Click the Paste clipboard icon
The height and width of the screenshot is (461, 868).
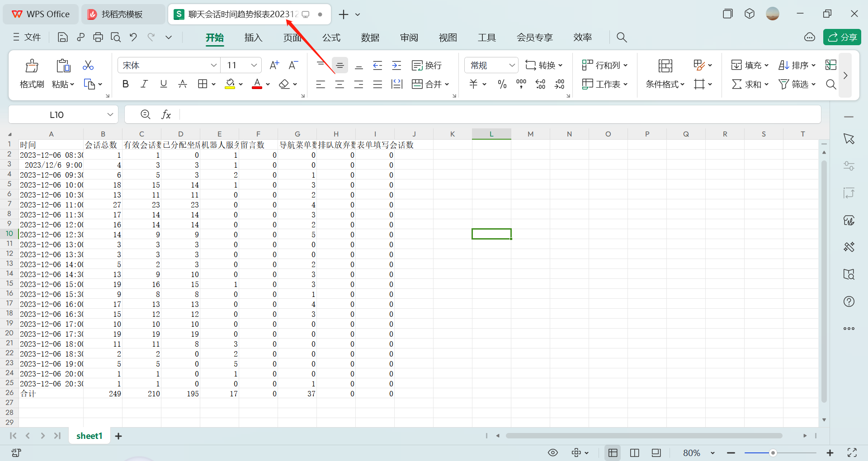(x=63, y=66)
